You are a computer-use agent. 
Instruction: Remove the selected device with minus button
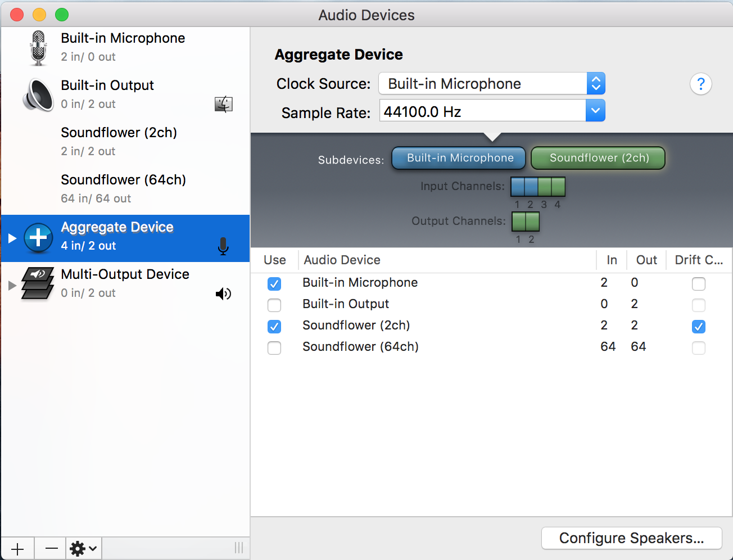[51, 549]
